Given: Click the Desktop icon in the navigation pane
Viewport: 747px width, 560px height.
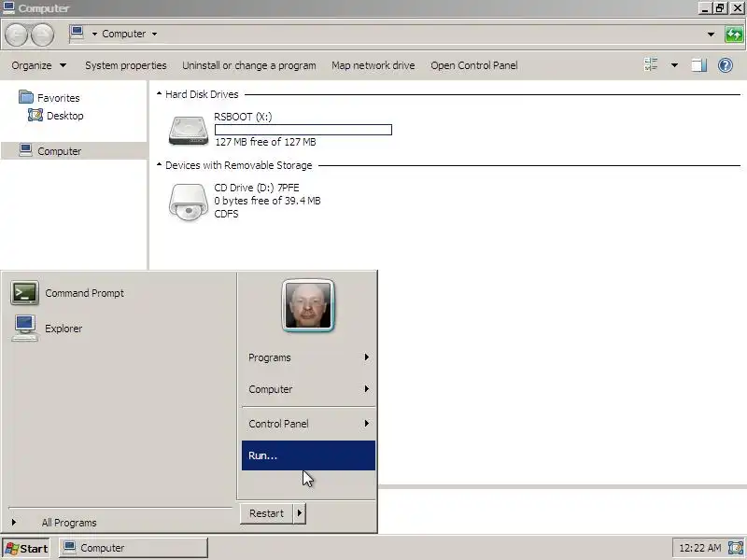Looking at the screenshot, I should click(35, 115).
